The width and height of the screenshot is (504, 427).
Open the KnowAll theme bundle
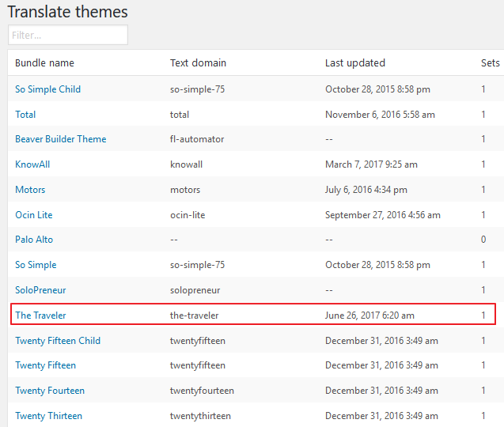coord(32,164)
